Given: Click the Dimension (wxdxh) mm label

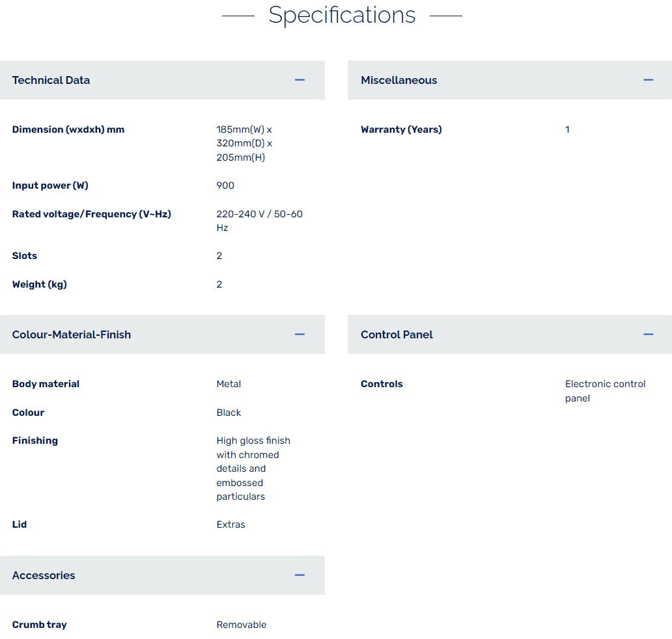Looking at the screenshot, I should (x=68, y=129).
